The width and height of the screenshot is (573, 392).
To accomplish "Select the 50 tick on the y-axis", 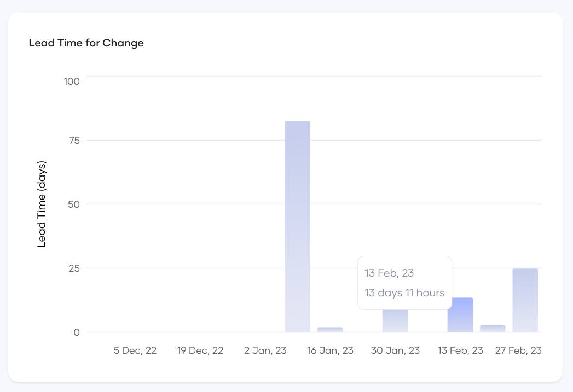I will [74, 204].
